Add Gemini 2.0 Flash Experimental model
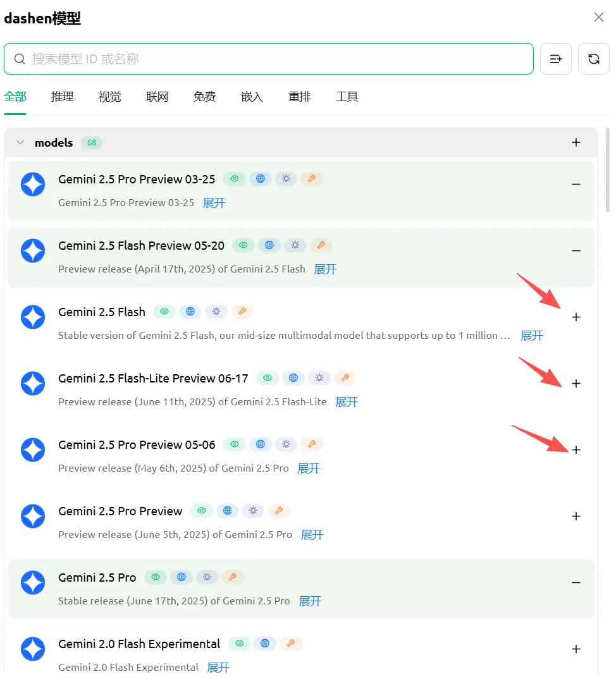 pos(576,649)
